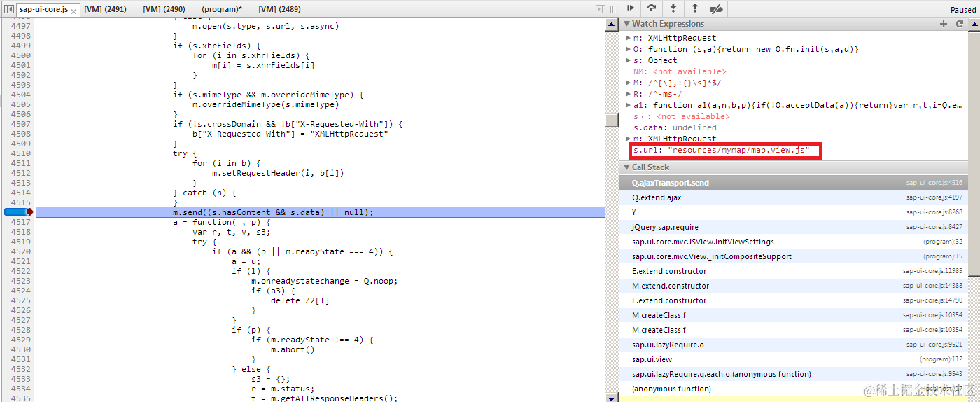This screenshot has width=980, height=402.
Task: Click the Paused status label
Action: point(962,10)
